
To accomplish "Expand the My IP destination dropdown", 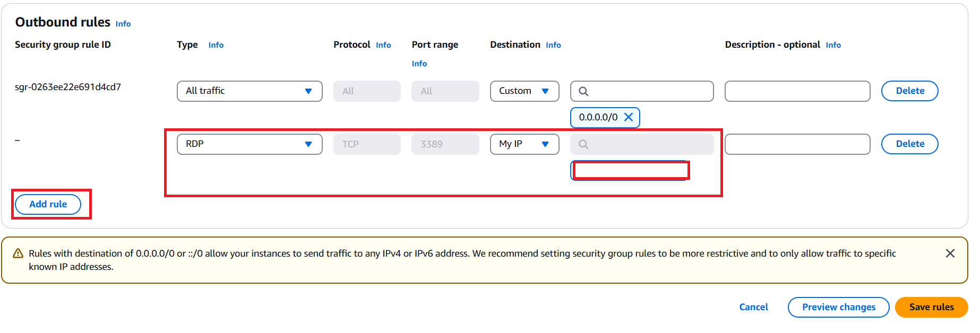I will click(x=524, y=144).
